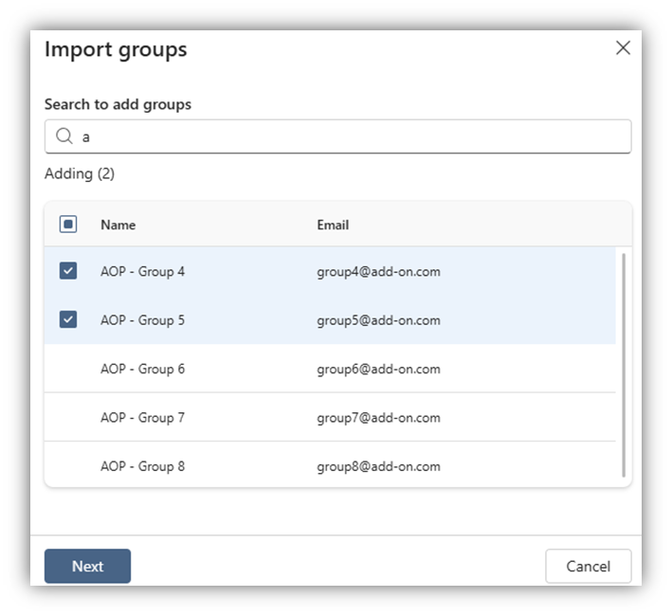Click the group5@add-on.com email cell
This screenshot has width=672, height=616.
click(x=378, y=319)
